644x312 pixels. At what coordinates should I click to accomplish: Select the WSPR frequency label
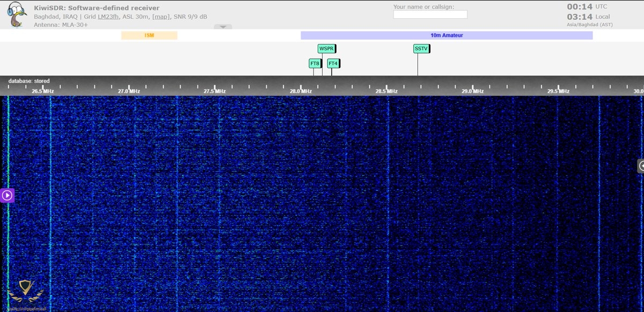(x=326, y=49)
